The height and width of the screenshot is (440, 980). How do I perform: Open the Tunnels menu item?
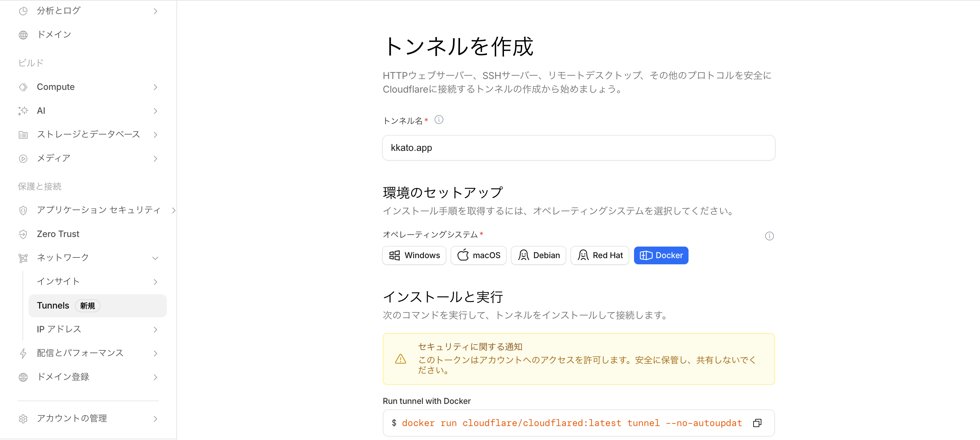[x=53, y=305]
